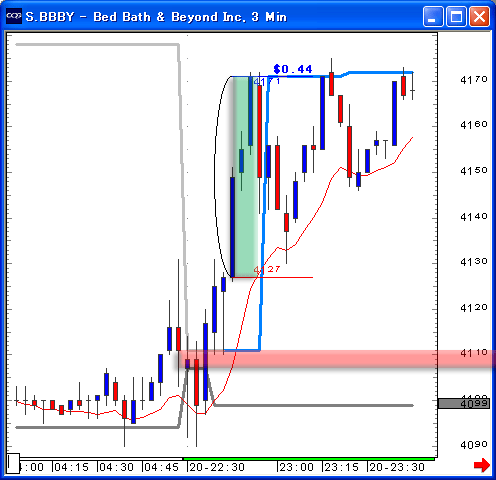The height and width of the screenshot is (480, 496).
Task: Click the blue 4171 price label
Action: (x=267, y=82)
